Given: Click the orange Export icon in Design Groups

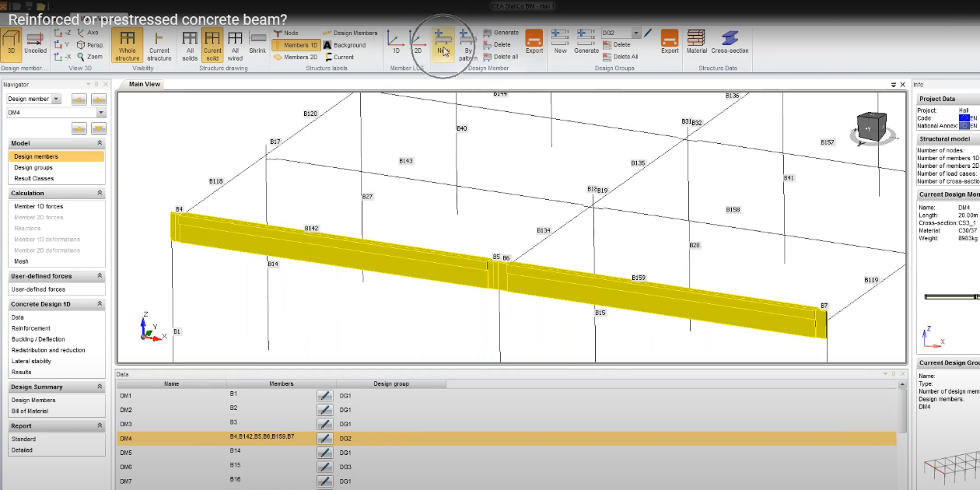Looking at the screenshot, I should pos(670,42).
